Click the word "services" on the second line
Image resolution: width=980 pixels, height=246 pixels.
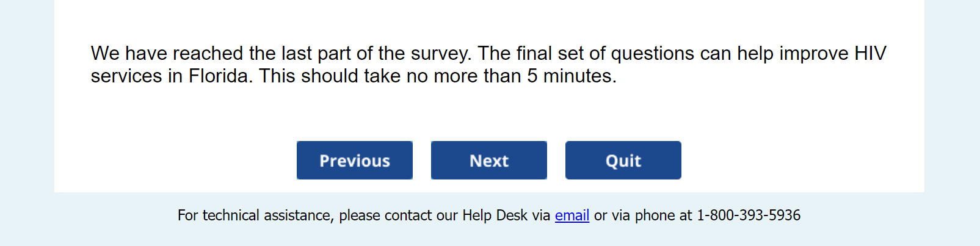(x=126, y=76)
